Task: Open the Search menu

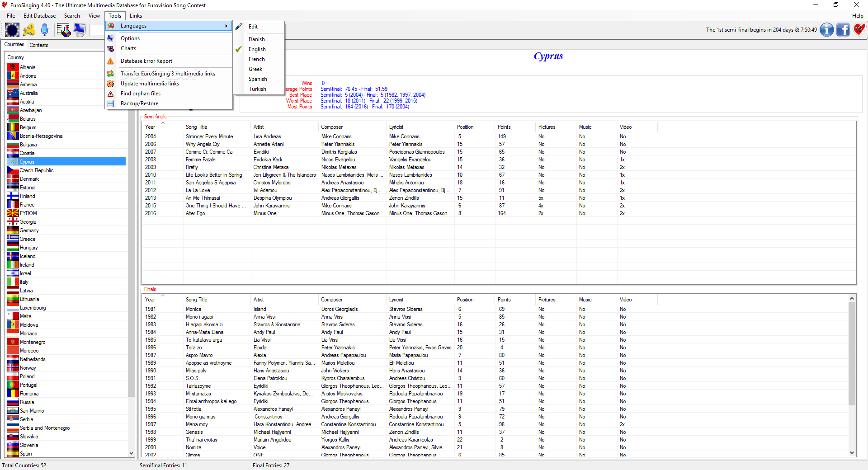Action: tap(72, 16)
